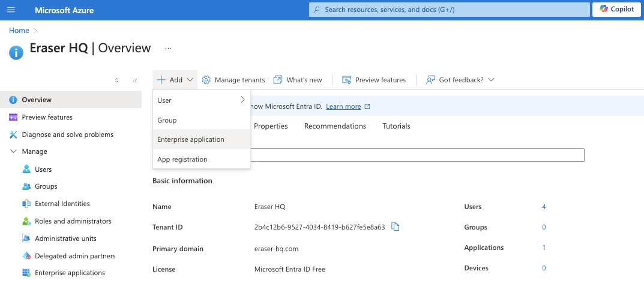Switch to the Properties tab
This screenshot has width=644, height=283.
click(271, 126)
